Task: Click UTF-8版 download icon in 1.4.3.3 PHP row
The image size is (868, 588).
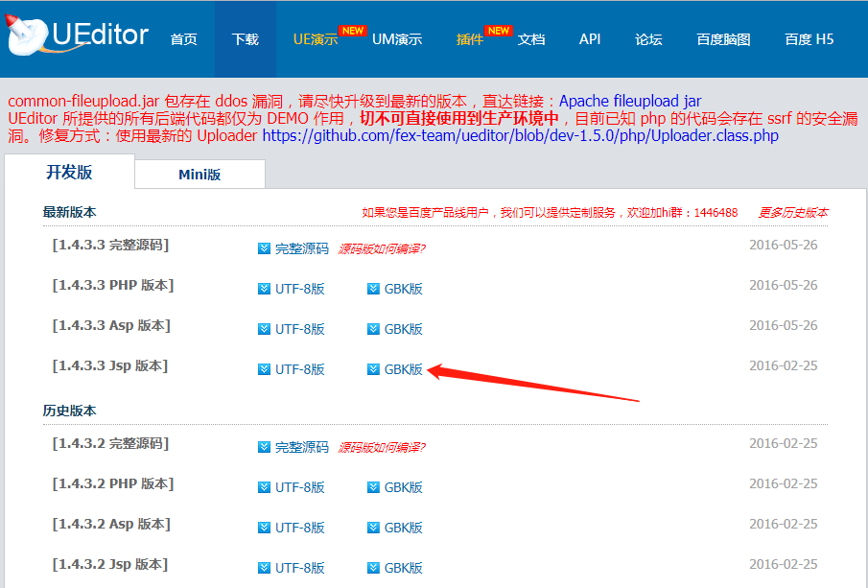Action: 264,289
